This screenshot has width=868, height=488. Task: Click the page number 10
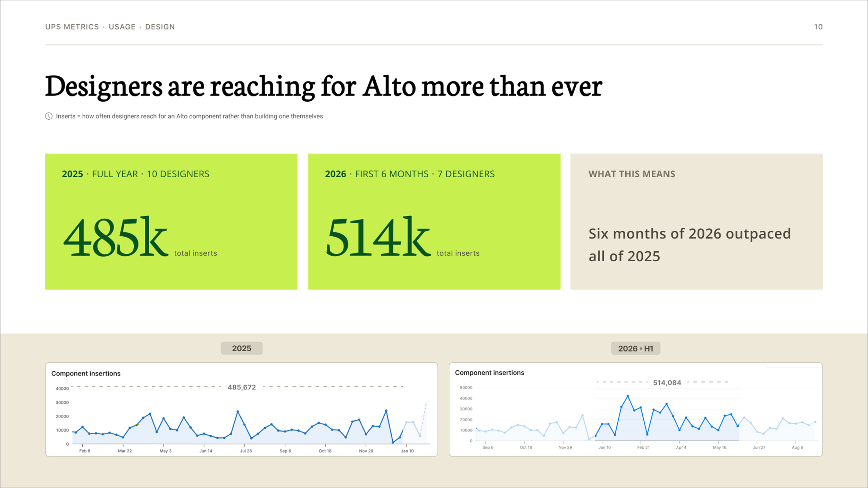(818, 27)
